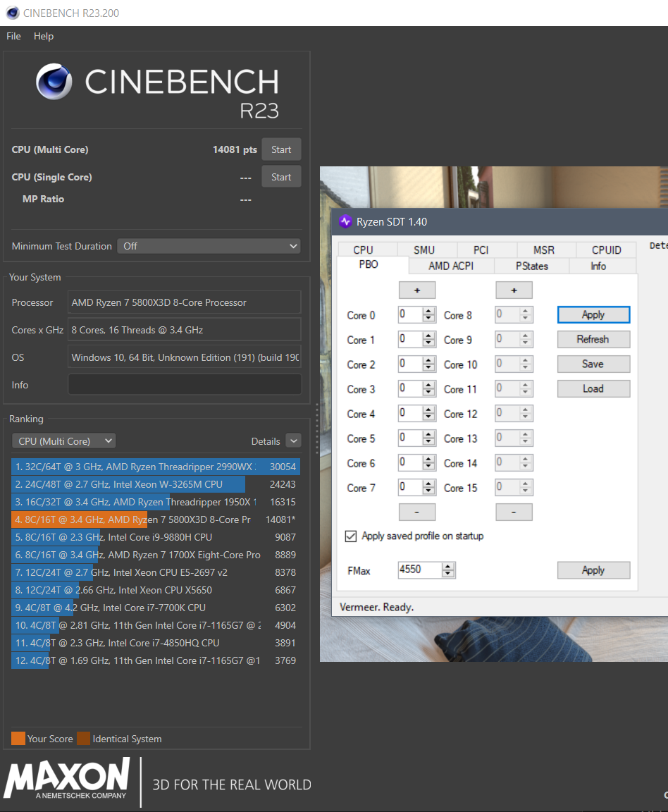Click the Apply button next to FMax
The width and height of the screenshot is (668, 812).
tap(593, 570)
